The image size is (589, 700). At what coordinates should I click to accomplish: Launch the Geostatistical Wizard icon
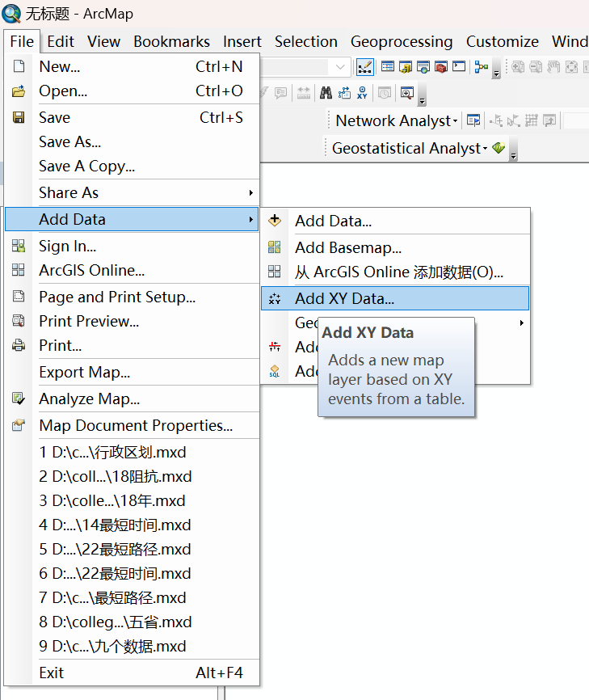point(499,147)
